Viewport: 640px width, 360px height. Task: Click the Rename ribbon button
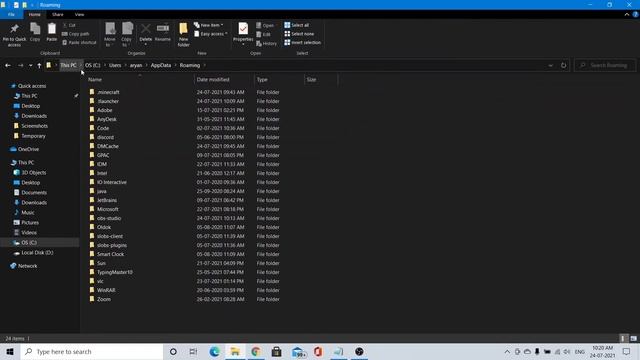(163, 32)
